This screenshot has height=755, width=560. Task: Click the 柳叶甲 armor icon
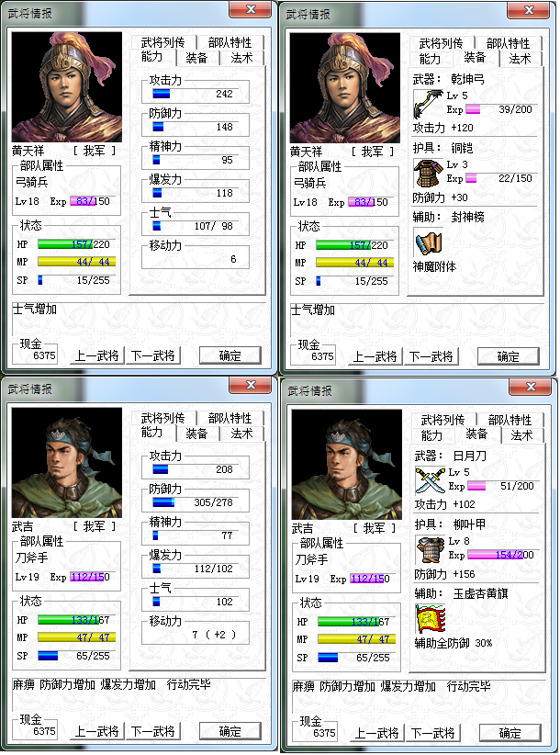coord(430,549)
